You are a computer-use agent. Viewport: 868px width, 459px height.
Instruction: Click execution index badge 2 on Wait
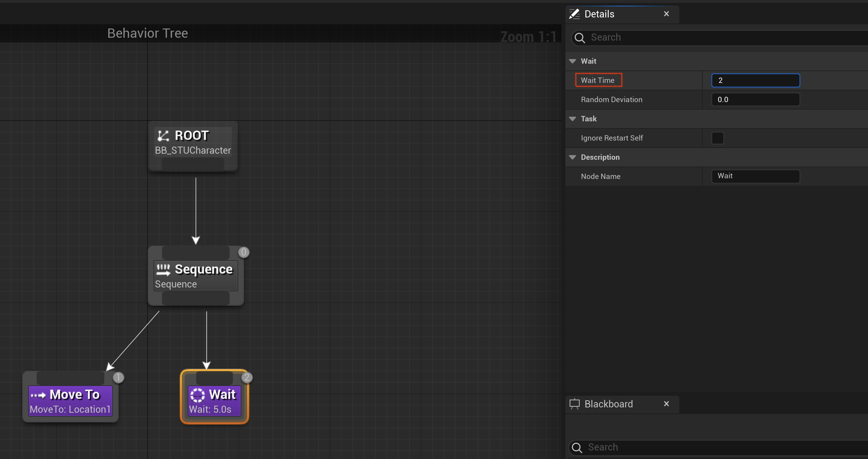[247, 378]
